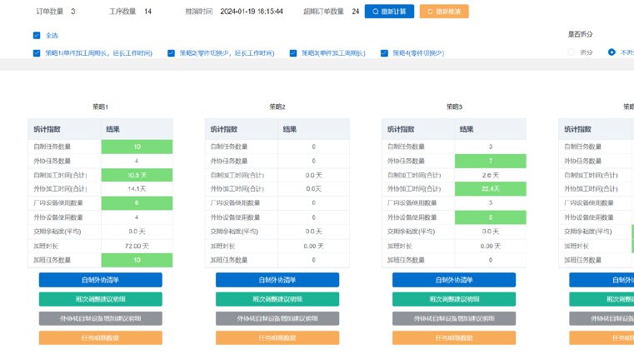
Task: Click the orange 重新推演 button
Action: pos(444,12)
